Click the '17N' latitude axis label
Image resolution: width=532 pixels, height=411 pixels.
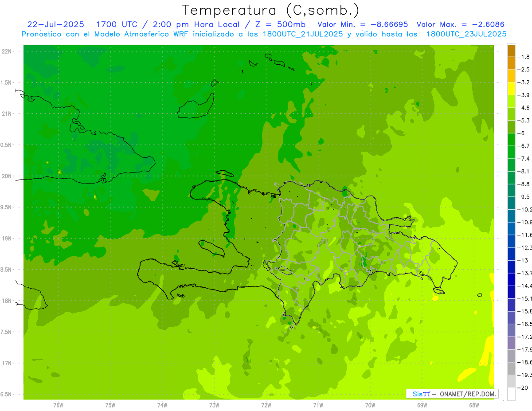click(x=6, y=363)
